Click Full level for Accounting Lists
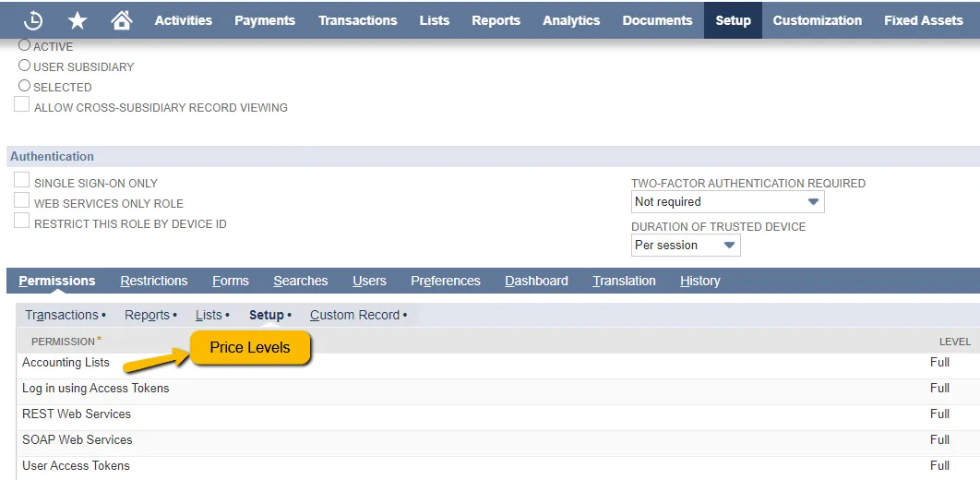Viewport: 980px width, 480px height. point(939,363)
